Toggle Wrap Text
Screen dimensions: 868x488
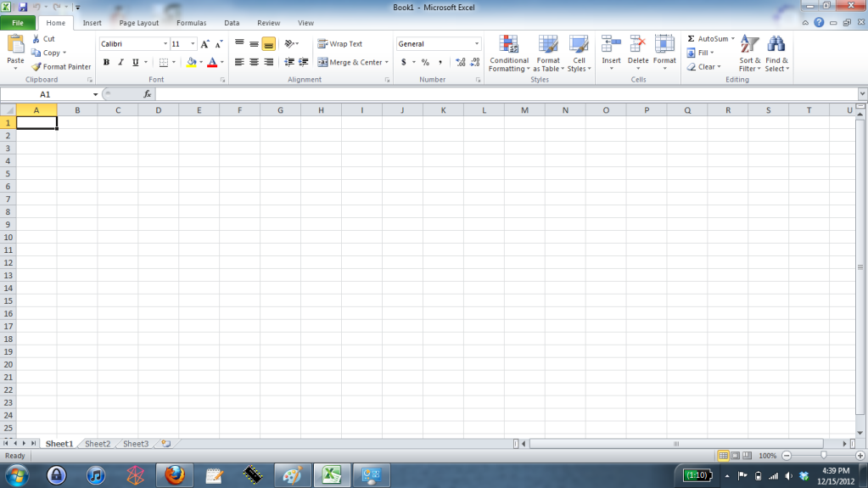pyautogui.click(x=340, y=44)
